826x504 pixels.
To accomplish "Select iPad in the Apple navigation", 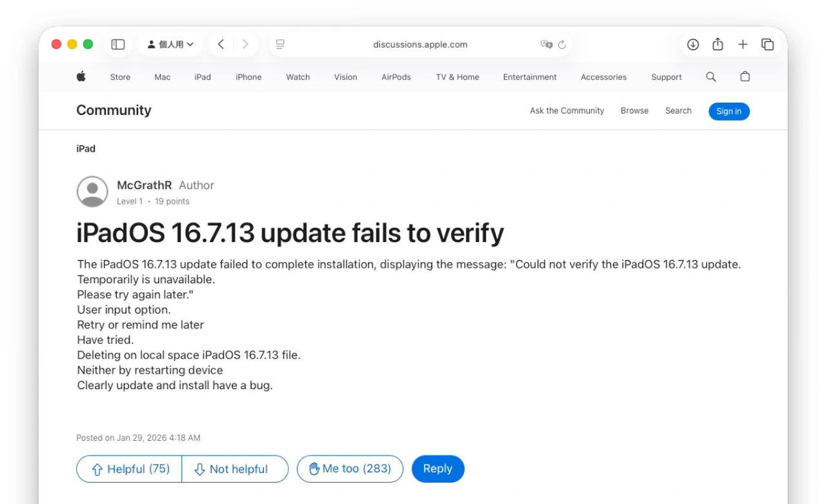I will tap(203, 77).
